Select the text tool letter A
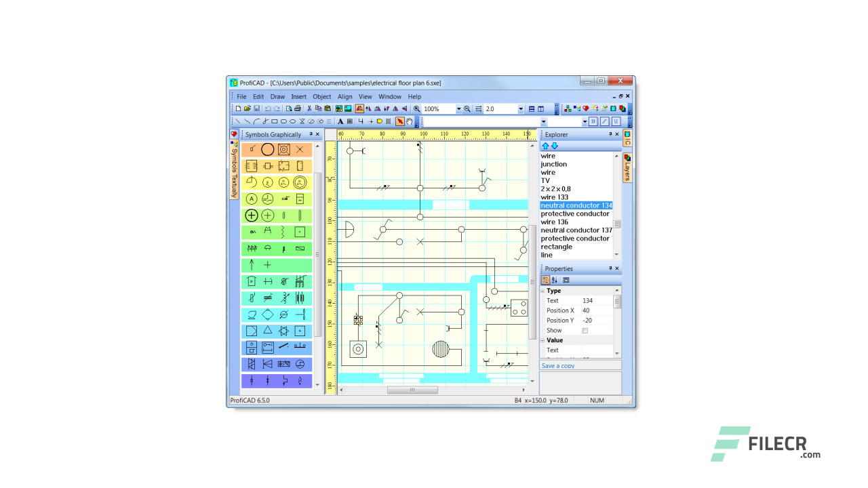Screen dimensions: 868x488 pos(340,121)
